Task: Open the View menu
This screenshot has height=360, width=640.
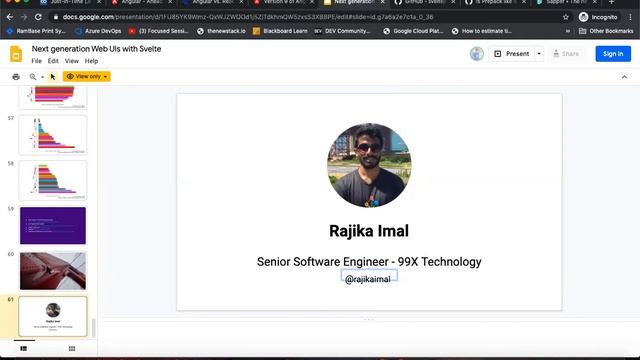Action: [71, 61]
